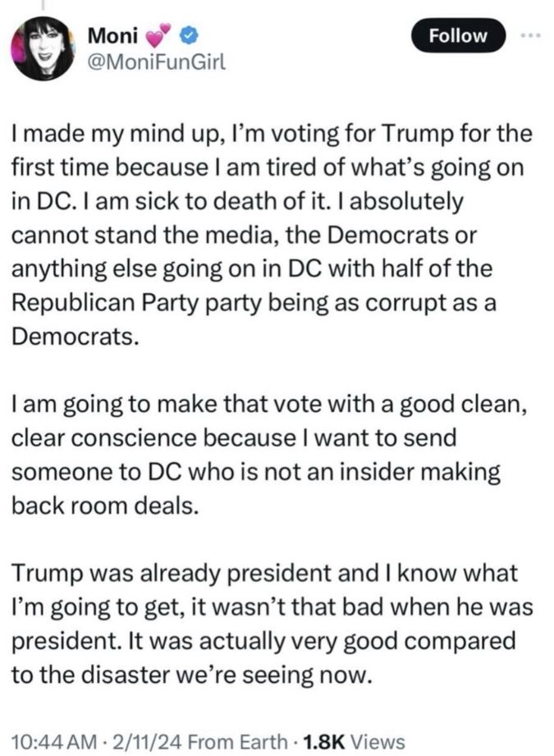This screenshot has width=554, height=756.
Task: Select the paragraph starting 'I made my mind up'
Action: point(272,235)
